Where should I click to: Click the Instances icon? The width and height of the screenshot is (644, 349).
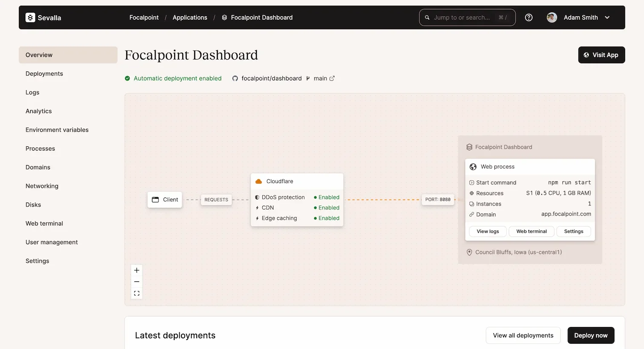click(x=471, y=204)
